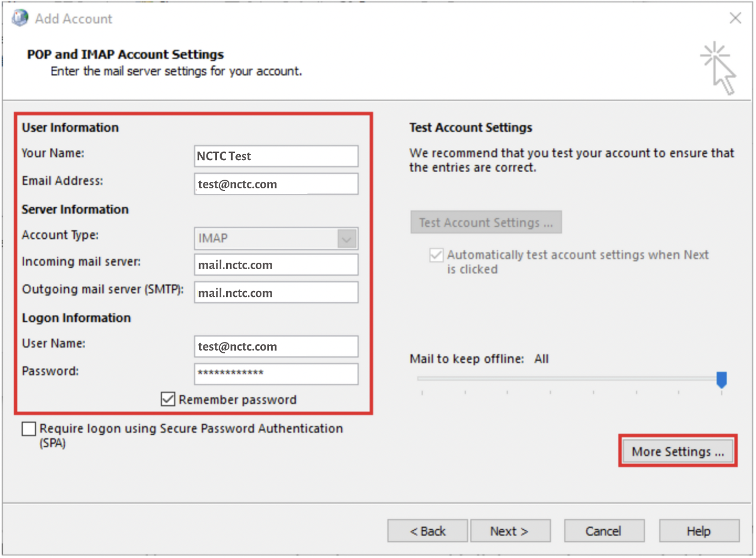Uncheck the Remember password checkbox
This screenshot has width=756, height=558.
[x=167, y=400]
